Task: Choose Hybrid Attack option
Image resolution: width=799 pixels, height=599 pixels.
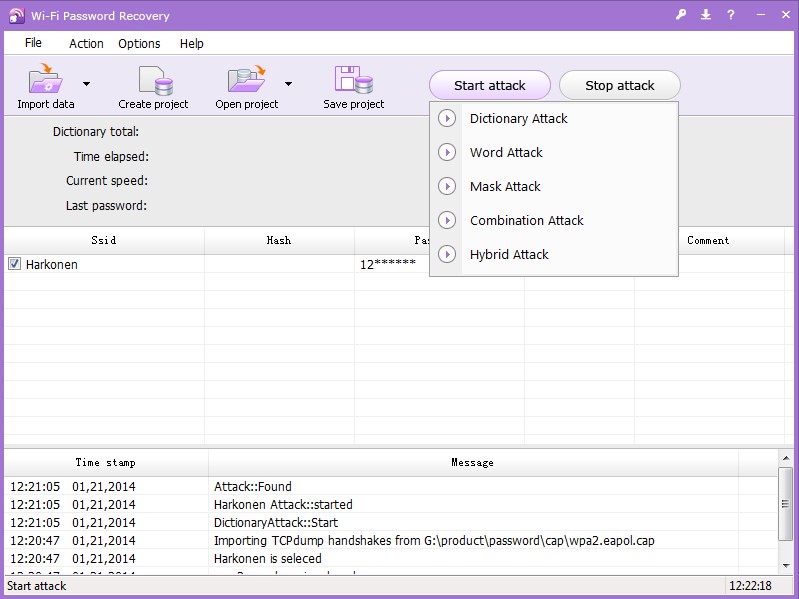Action: (x=509, y=254)
